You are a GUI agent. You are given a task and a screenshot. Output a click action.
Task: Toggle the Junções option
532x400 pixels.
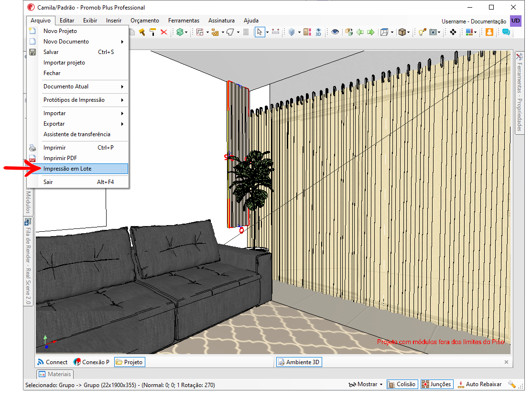point(437,384)
